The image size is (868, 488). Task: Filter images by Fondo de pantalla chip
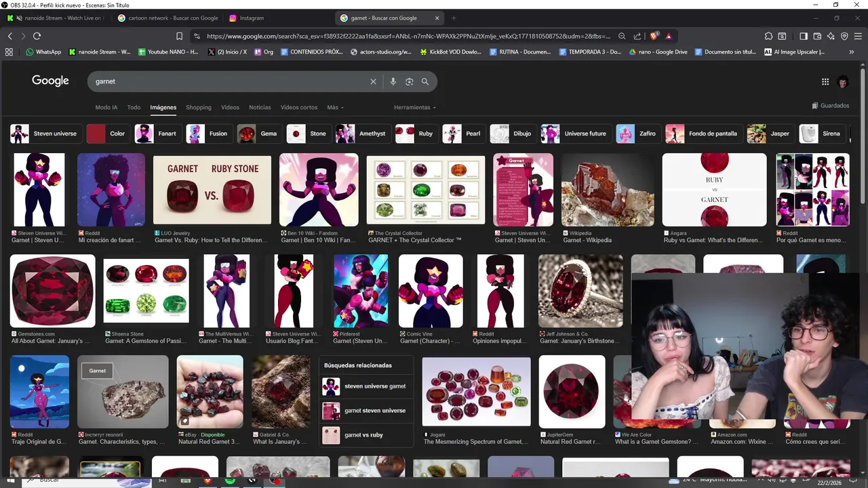[704, 134]
